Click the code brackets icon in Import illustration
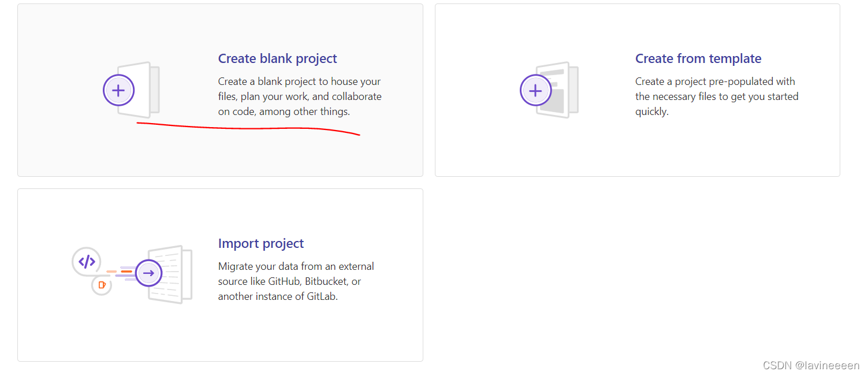The height and width of the screenshot is (375, 868). point(87,262)
